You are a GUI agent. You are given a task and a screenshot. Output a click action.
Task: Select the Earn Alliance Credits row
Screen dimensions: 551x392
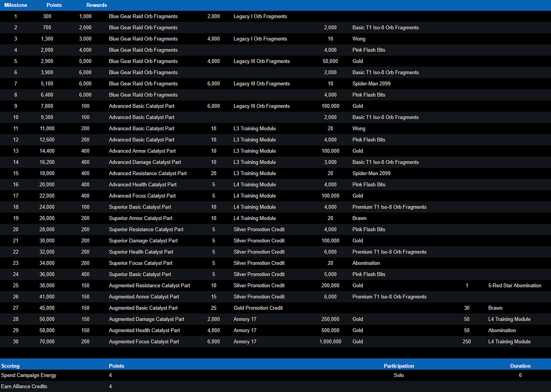click(x=24, y=387)
